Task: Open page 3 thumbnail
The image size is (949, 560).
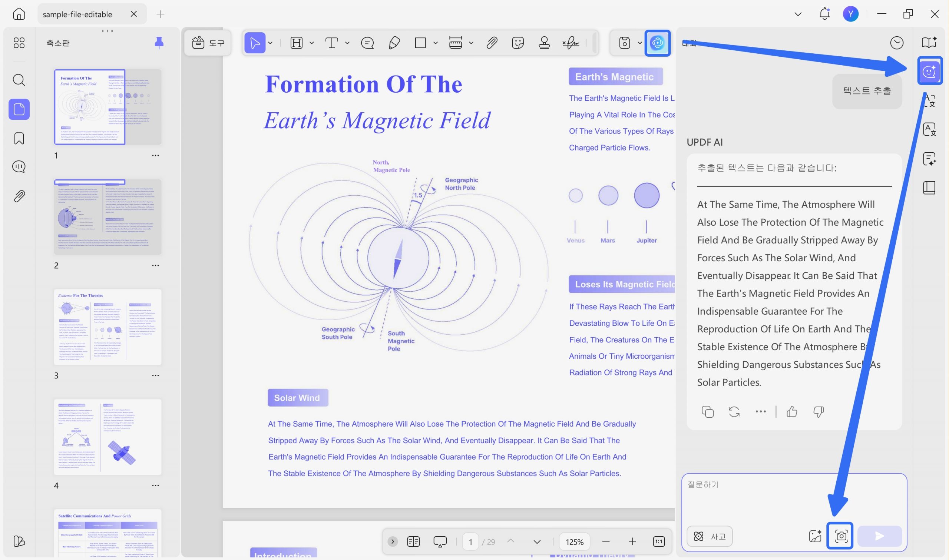Action: tap(108, 327)
